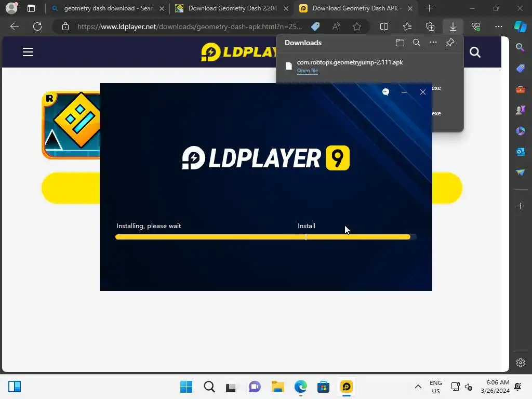Screen dimensions: 532x399
Task: Go back to previous page
Action: click(14, 26)
